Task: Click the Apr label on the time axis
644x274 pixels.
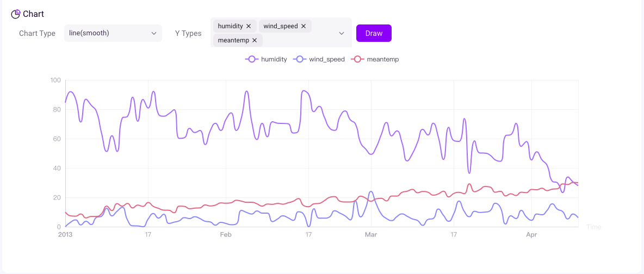Action: [531, 235]
